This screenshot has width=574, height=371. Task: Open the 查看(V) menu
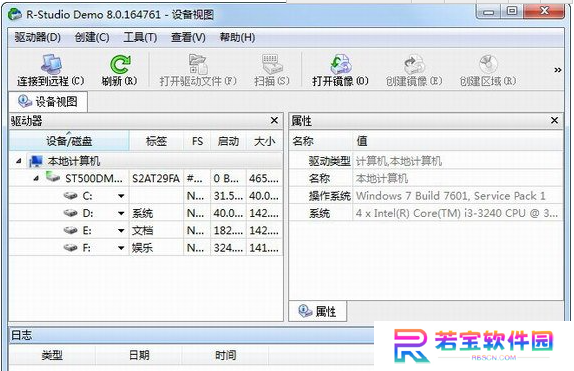click(x=188, y=37)
